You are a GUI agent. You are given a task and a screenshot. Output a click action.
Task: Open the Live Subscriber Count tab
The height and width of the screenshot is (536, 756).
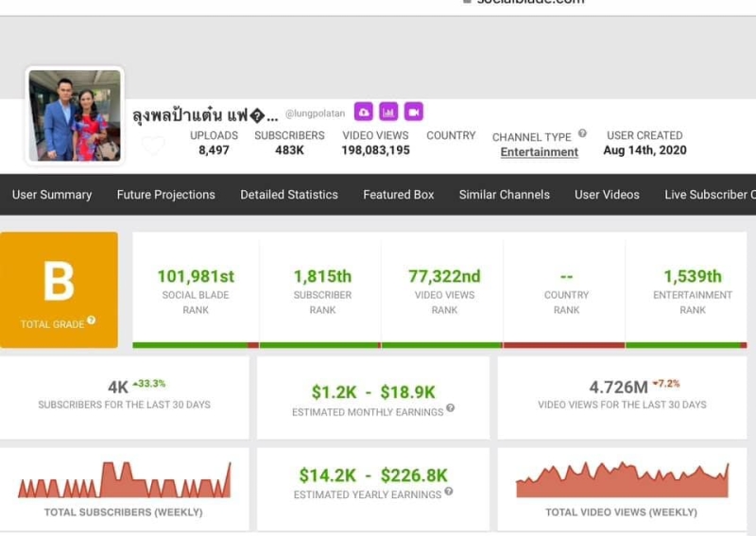711,195
